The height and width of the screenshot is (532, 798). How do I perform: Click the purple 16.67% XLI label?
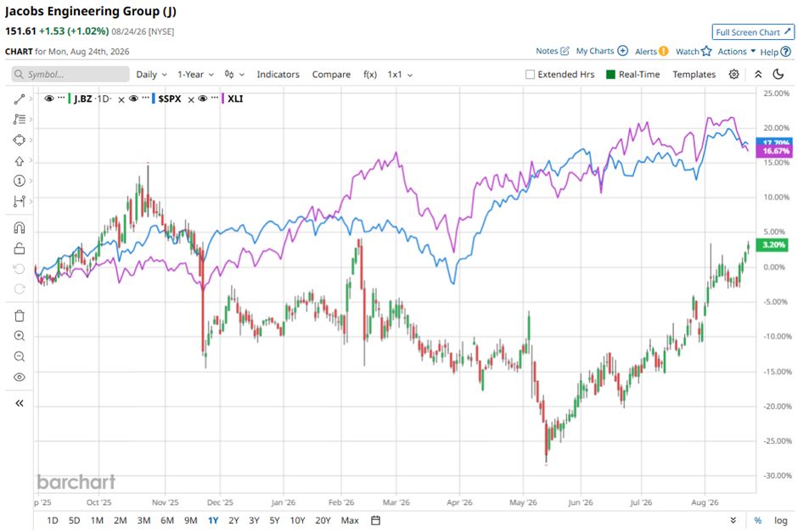(x=774, y=151)
